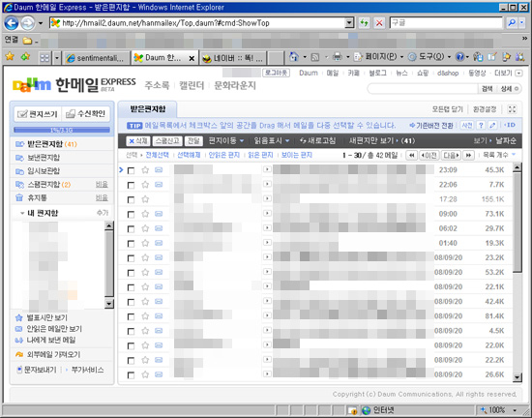This screenshot has height=418, width=532.
Task: Check the checkbox for the 23.2K mail
Action: pyautogui.click(x=131, y=258)
